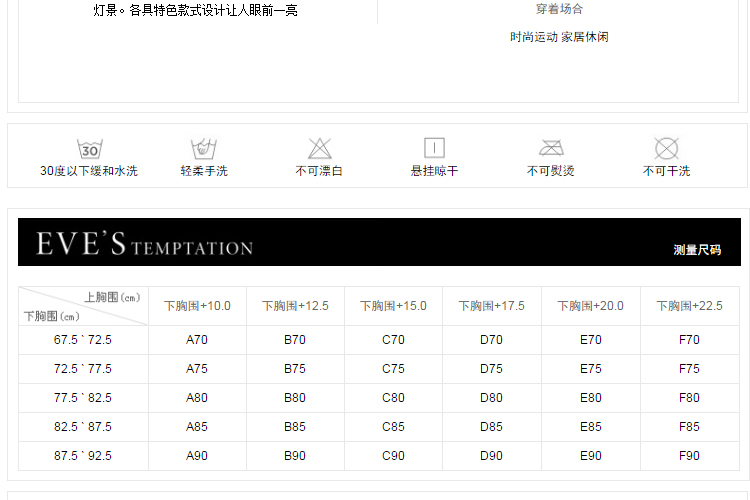
Task: Click the 不可干洗 care label text
Action: click(x=666, y=171)
